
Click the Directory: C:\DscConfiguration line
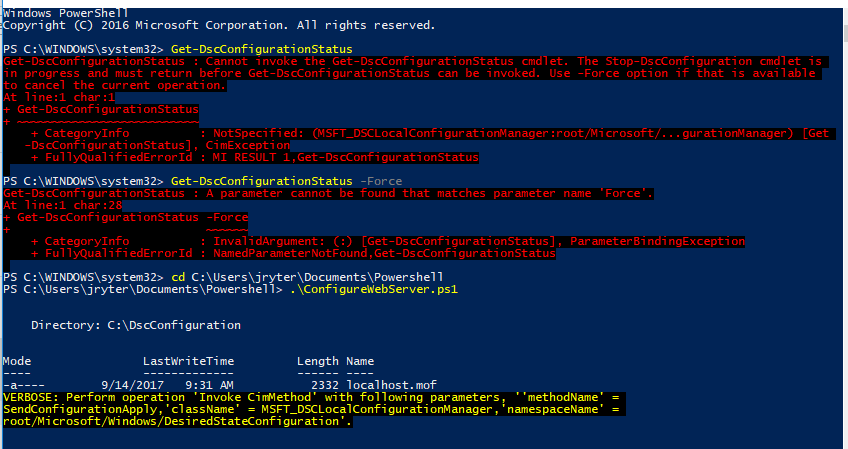click(x=135, y=325)
